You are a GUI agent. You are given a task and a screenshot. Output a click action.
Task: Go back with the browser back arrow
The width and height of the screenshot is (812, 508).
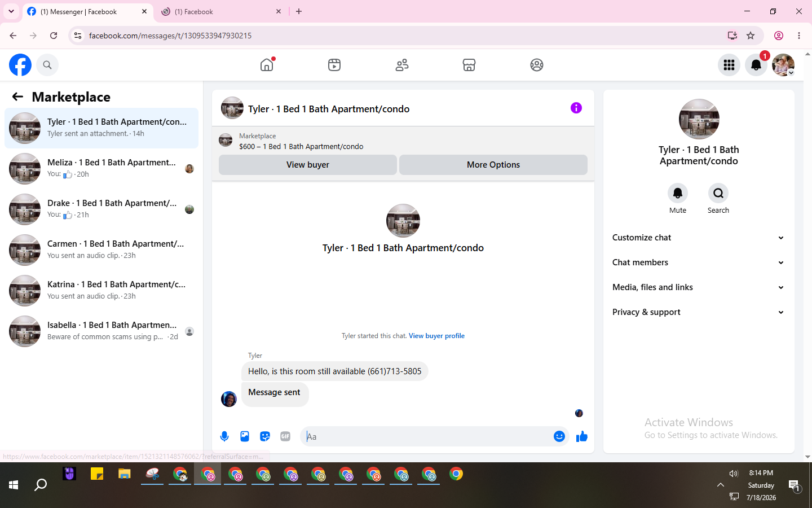13,36
